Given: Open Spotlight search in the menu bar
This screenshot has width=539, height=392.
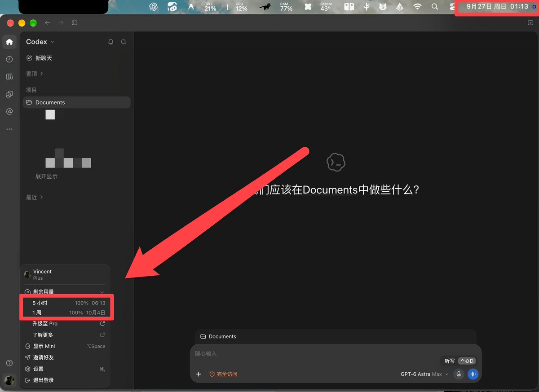Looking at the screenshot, I should [434, 7].
